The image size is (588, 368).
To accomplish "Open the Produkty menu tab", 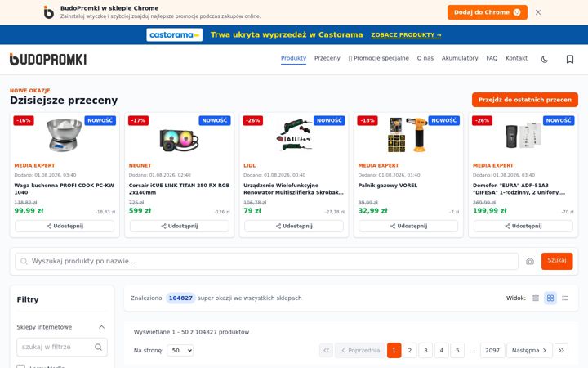I will [x=293, y=58].
